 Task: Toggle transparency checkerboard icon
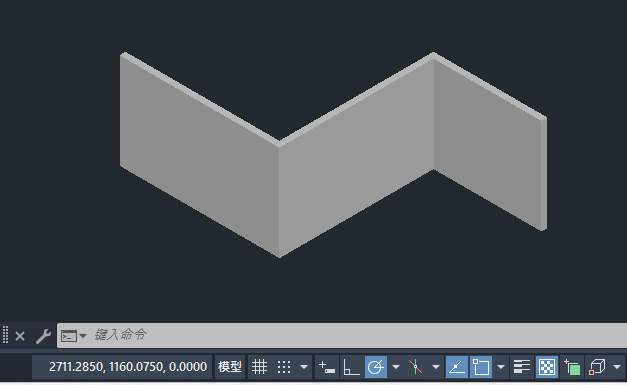click(547, 367)
